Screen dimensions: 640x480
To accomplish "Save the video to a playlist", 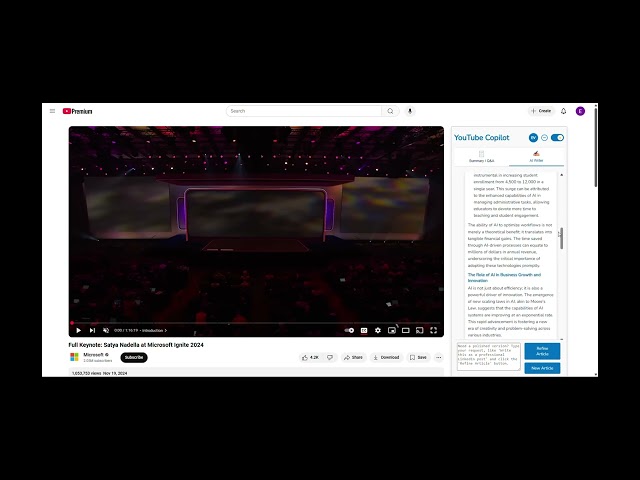I will (418, 358).
